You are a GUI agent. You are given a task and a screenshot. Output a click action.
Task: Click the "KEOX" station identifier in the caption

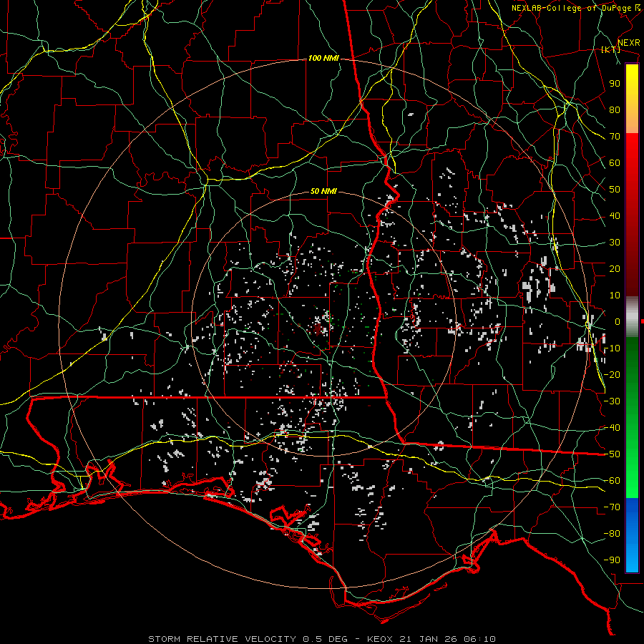(x=379, y=639)
